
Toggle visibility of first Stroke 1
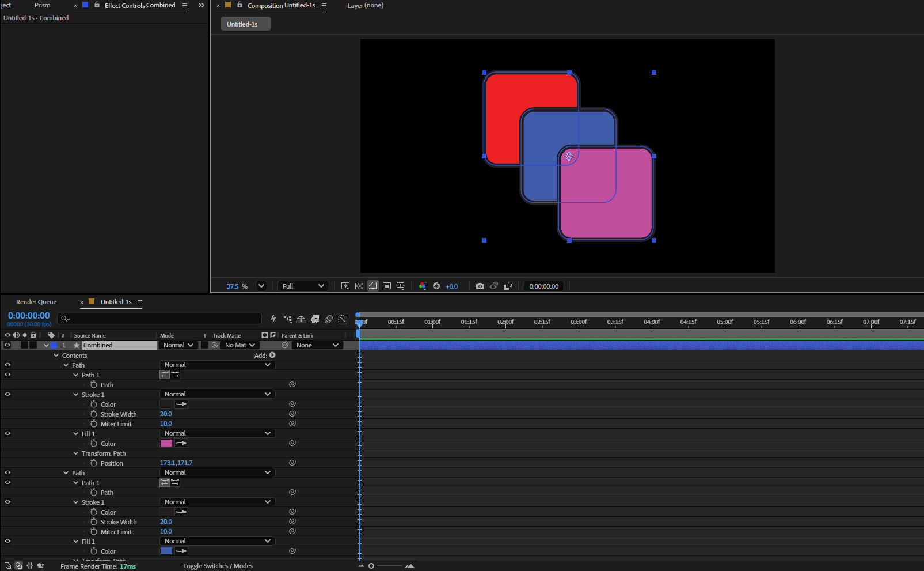[x=7, y=394]
